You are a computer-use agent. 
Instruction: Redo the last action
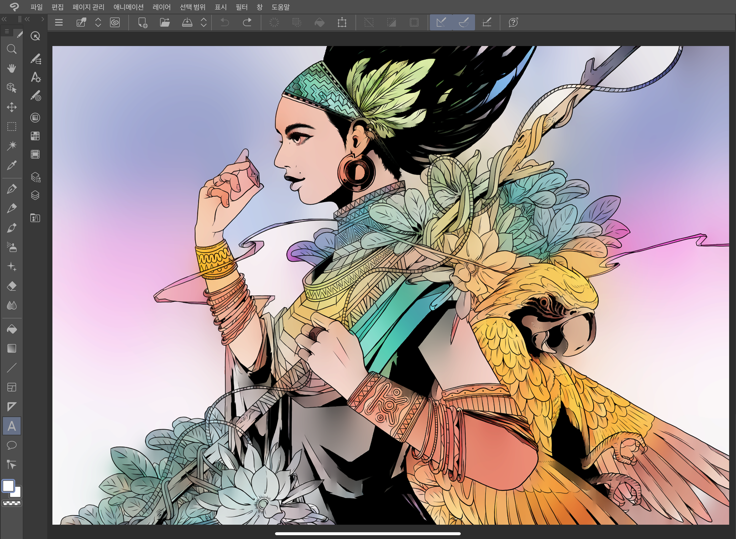[x=247, y=23]
